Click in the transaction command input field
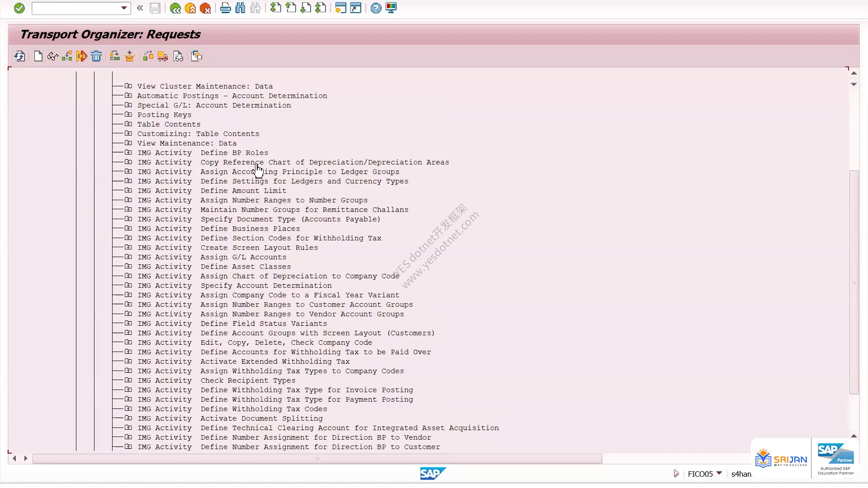 coord(76,8)
